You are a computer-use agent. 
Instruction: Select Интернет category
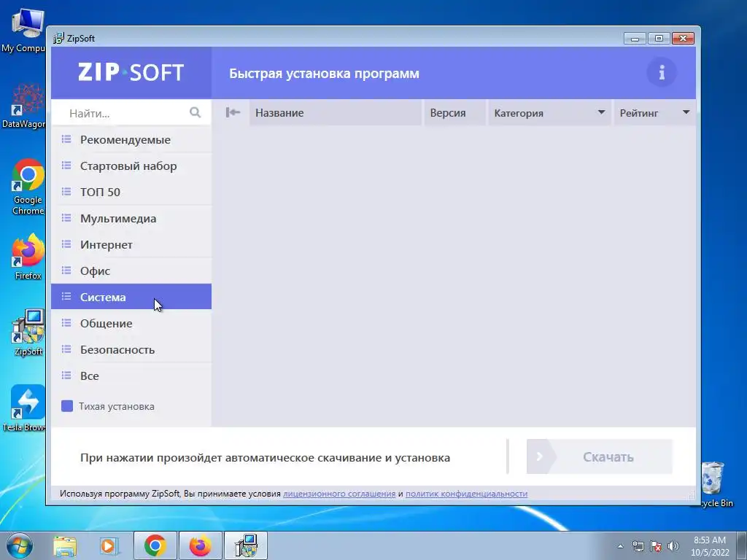tap(131, 244)
